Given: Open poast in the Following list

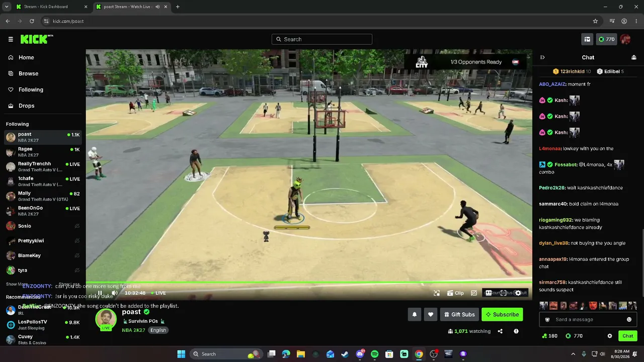Looking at the screenshot, I should click(43, 137).
